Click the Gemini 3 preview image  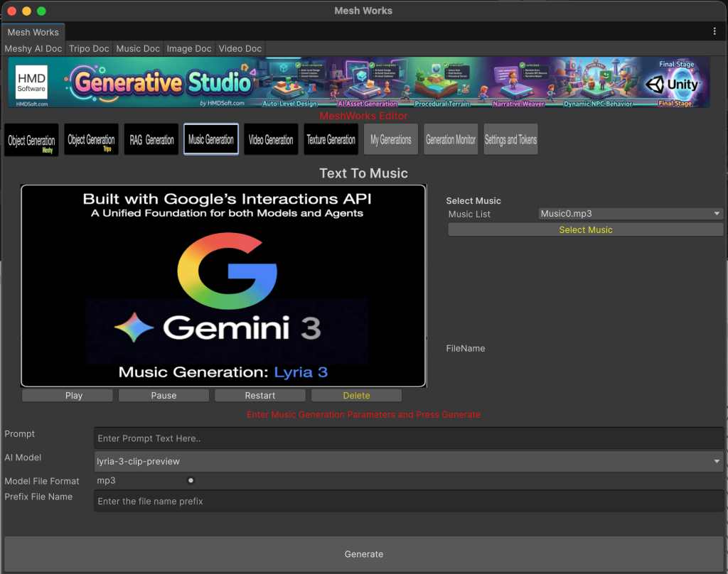(223, 286)
